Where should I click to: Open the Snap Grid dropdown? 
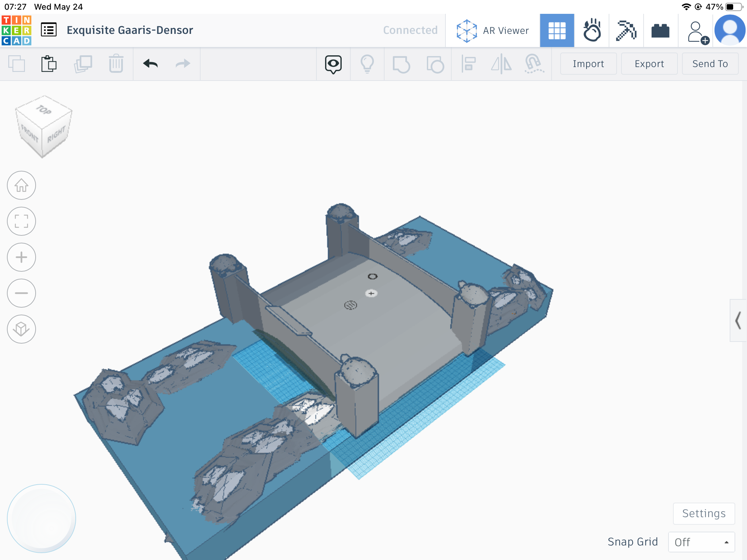coord(701,542)
